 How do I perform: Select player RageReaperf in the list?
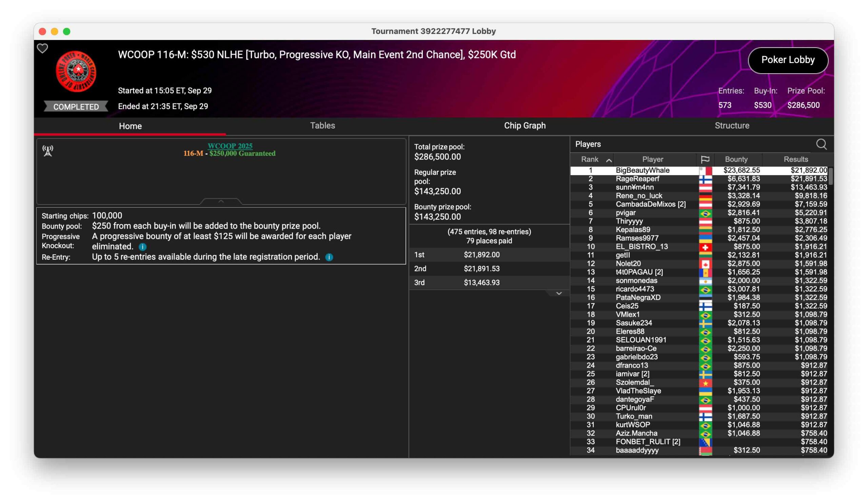coord(637,179)
